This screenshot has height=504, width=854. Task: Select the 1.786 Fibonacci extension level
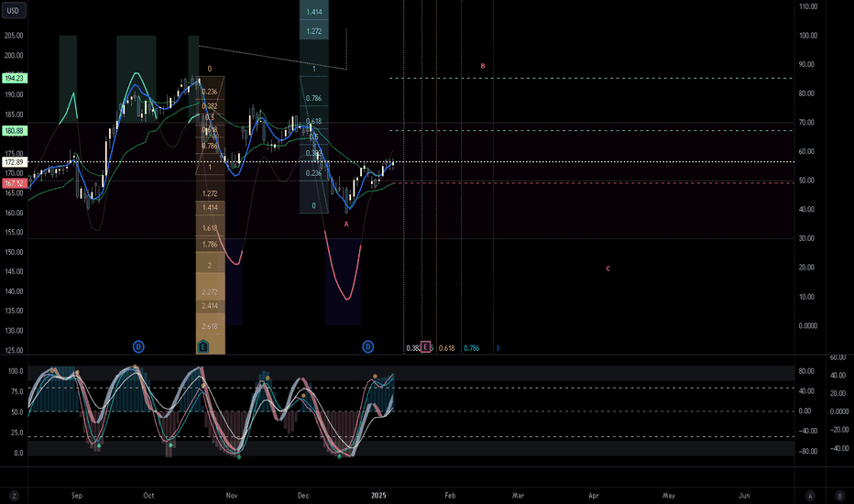click(x=210, y=244)
